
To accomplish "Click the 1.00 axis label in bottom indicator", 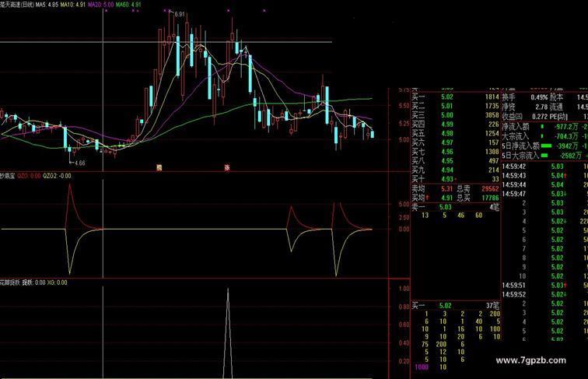I will [404, 289].
